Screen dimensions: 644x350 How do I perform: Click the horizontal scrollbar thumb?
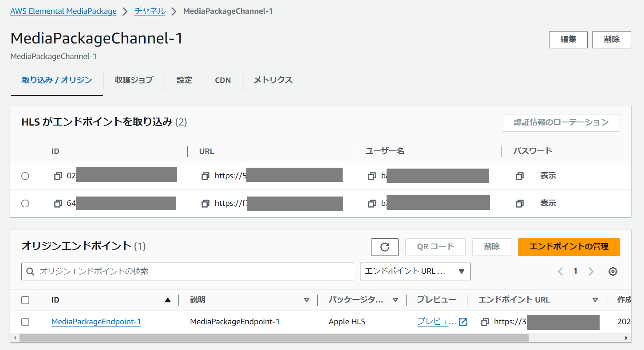(274, 338)
